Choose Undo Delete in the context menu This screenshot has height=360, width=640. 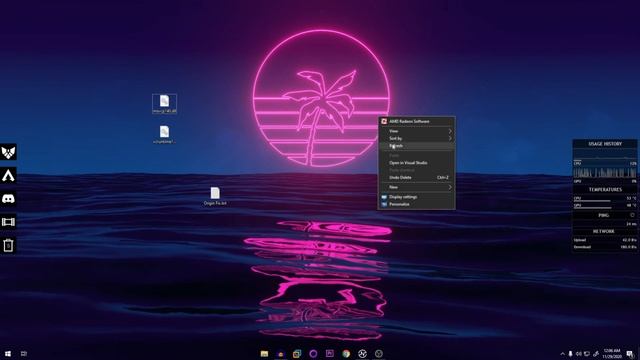(x=416, y=178)
